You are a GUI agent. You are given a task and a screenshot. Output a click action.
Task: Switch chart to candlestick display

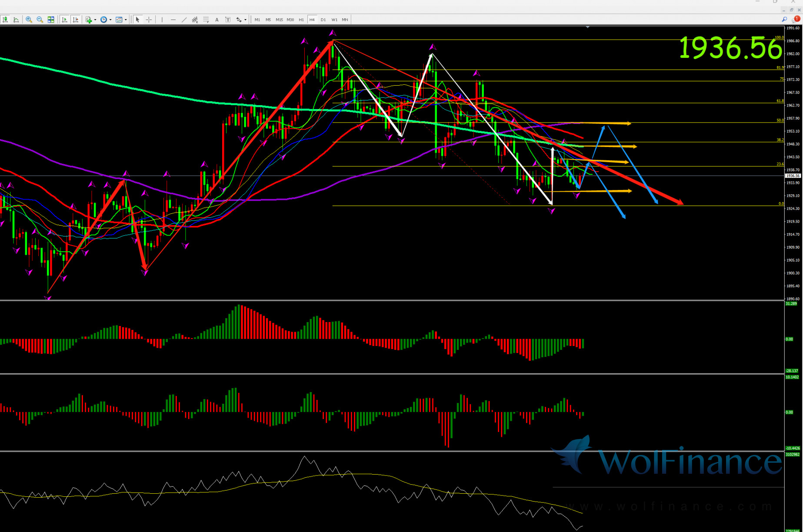click(5, 20)
